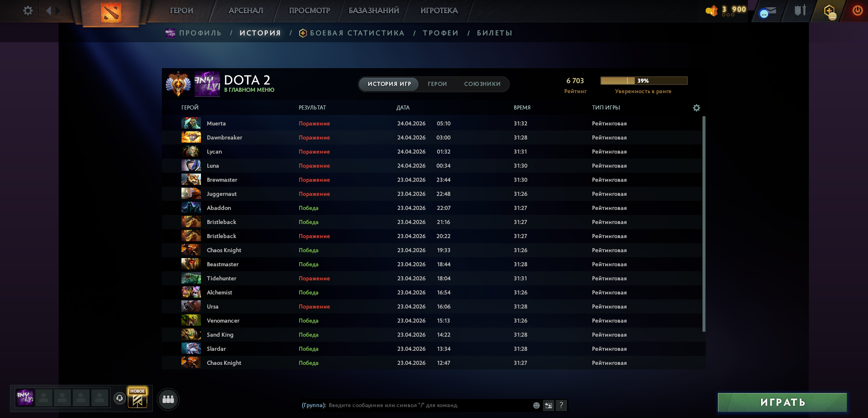Open the ИГРОТЕКА top menu
This screenshot has width=868, height=418.
(x=439, y=10)
